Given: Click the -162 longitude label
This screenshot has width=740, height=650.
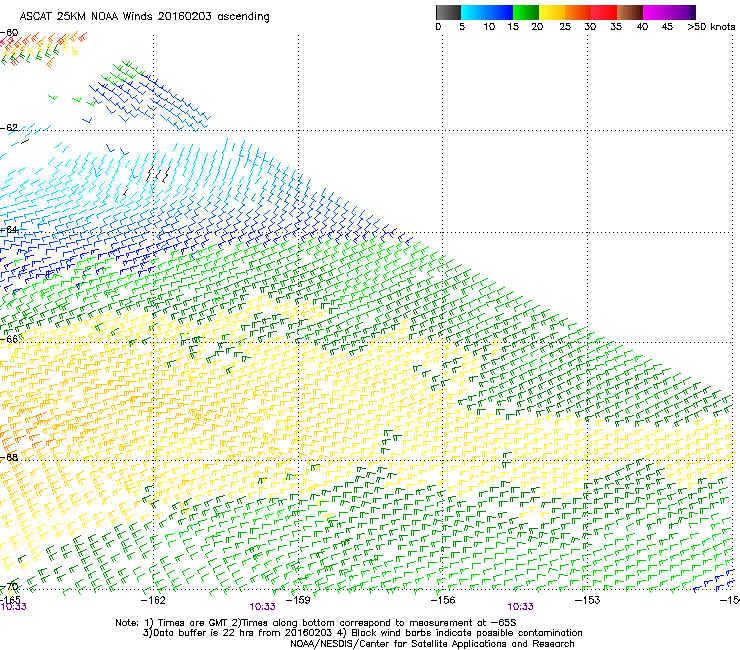Looking at the screenshot, I should [153, 600].
